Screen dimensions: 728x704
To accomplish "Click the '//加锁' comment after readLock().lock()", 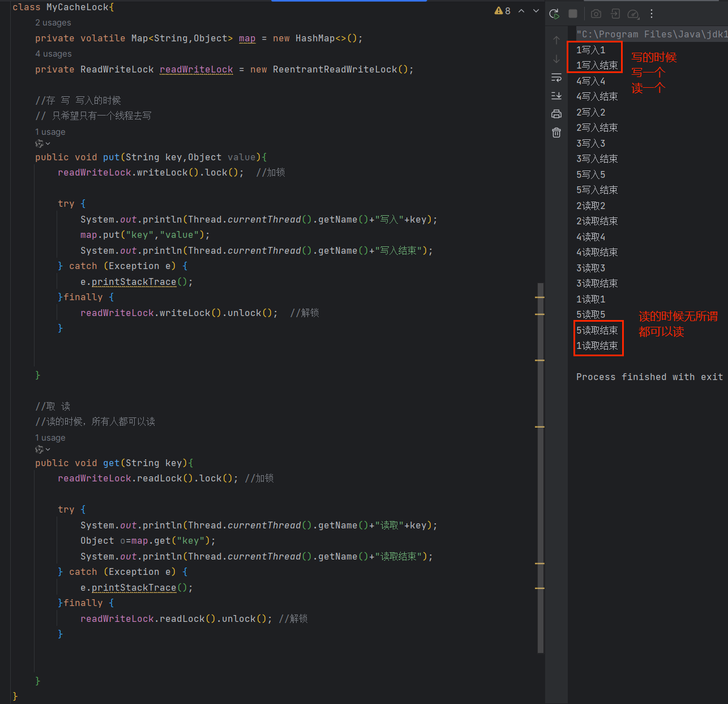I will (259, 479).
